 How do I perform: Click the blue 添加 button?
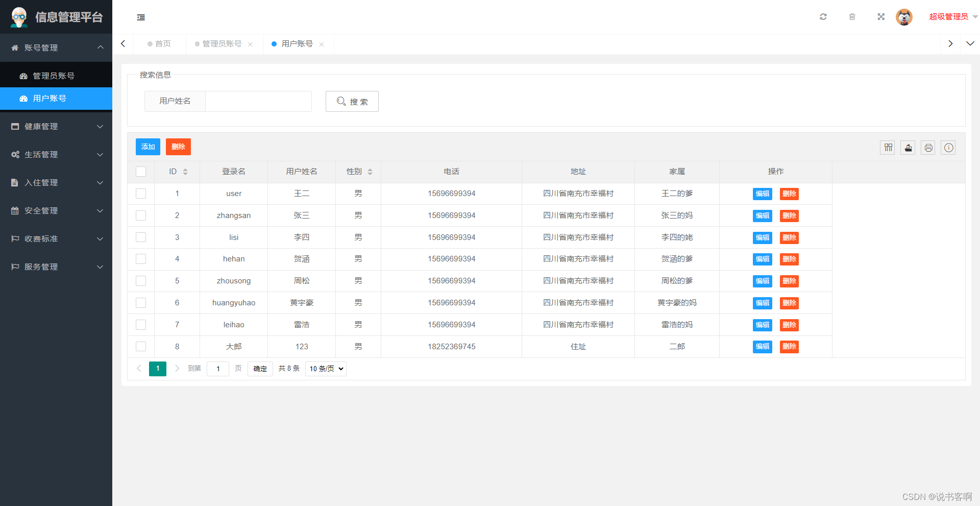[x=148, y=147]
